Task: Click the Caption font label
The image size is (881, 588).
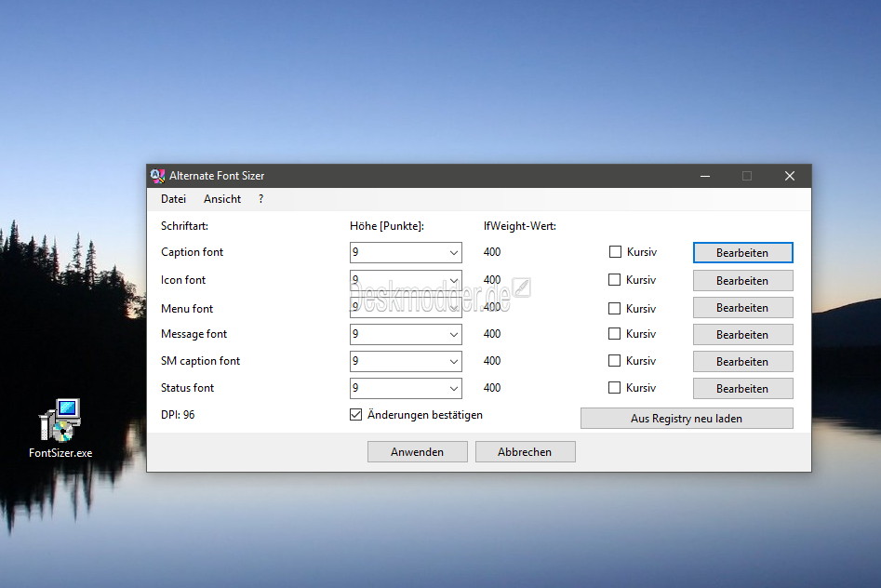Action: click(x=193, y=252)
